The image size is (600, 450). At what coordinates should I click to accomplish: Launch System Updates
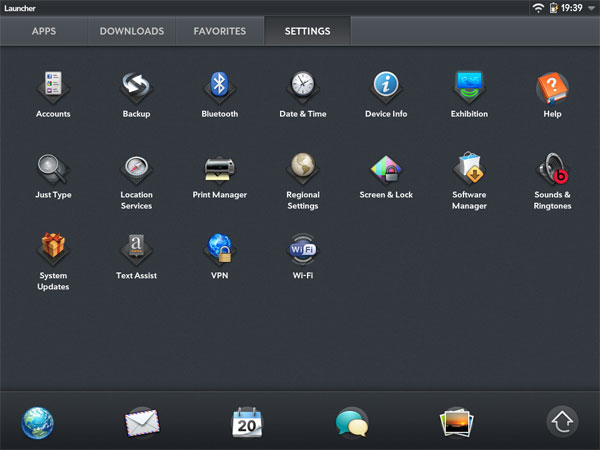53,249
